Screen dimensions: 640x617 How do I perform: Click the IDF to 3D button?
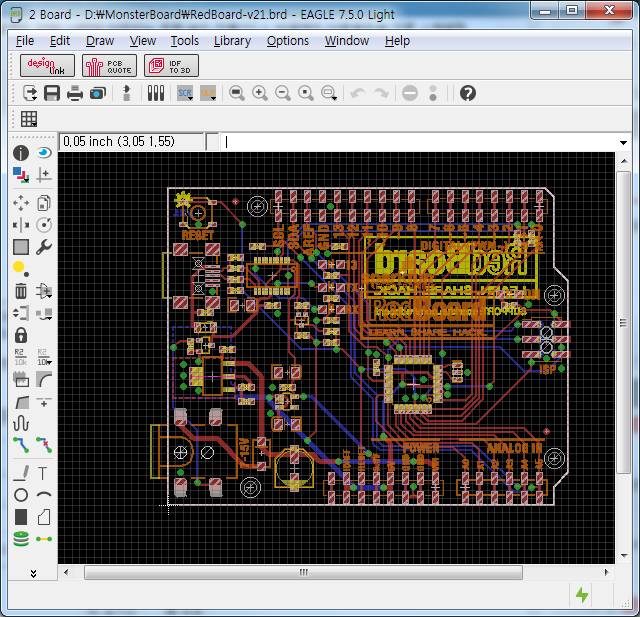(x=171, y=66)
